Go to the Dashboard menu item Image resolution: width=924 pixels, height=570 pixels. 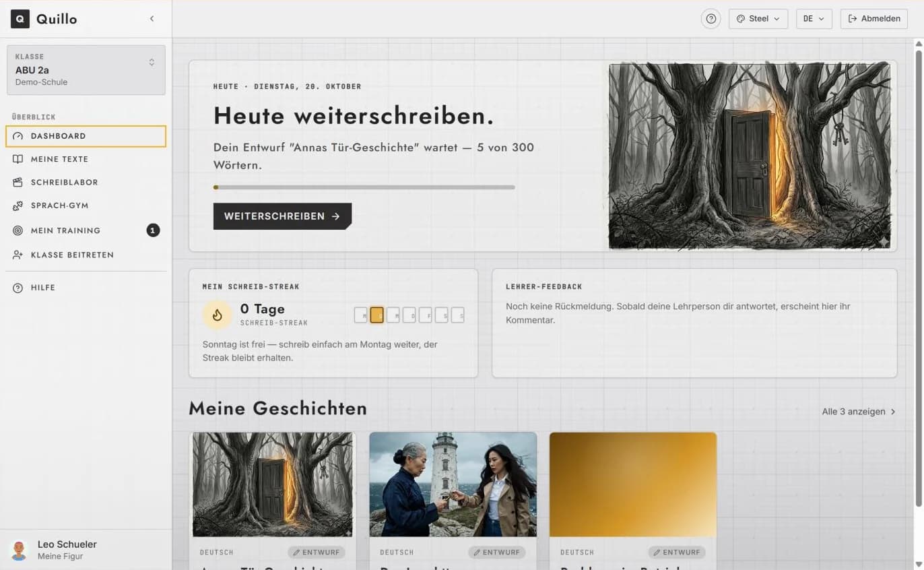click(x=86, y=136)
